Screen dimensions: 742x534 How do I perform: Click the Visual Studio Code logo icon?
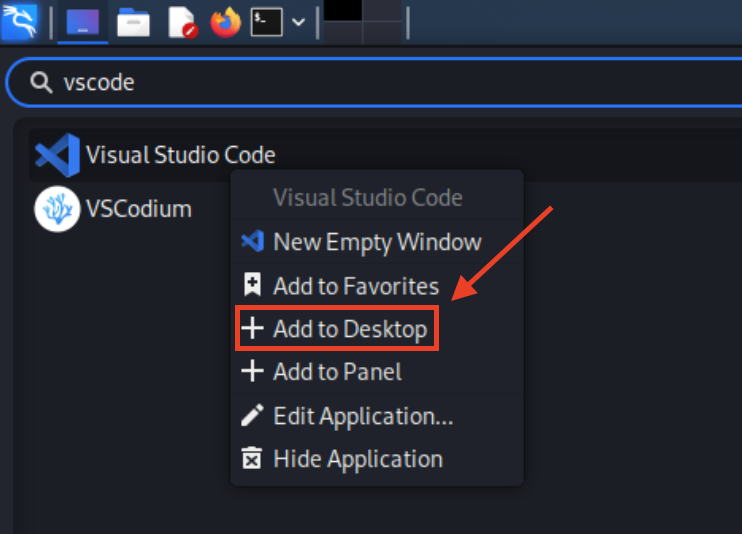pos(58,155)
